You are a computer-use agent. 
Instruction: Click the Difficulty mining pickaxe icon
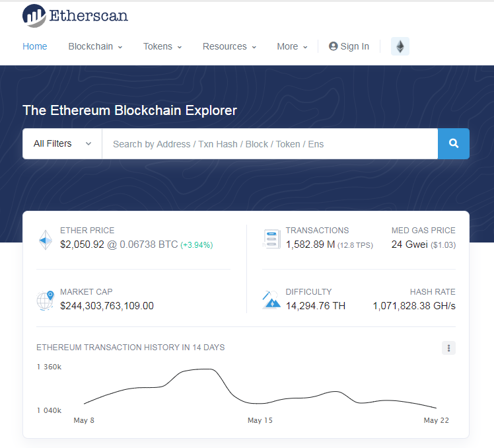coord(271,300)
